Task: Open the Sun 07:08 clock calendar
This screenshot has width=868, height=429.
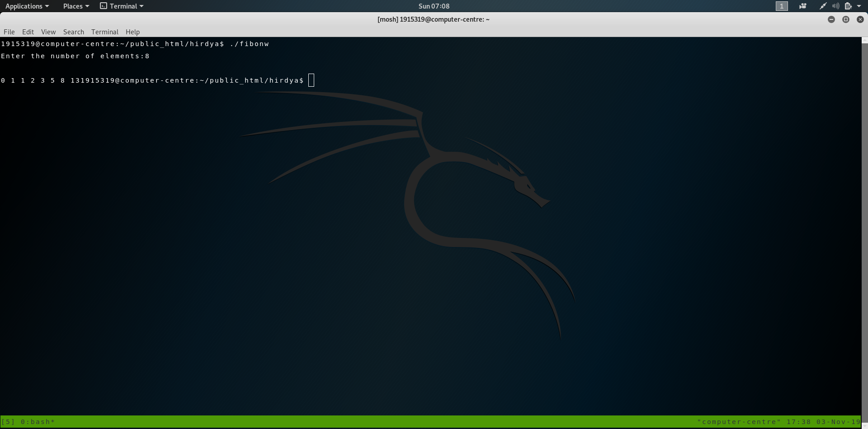Action: 434,6
